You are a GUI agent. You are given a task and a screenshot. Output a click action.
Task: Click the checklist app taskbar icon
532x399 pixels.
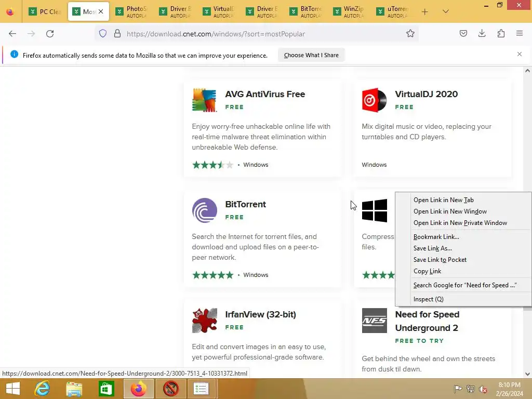tap(201, 389)
